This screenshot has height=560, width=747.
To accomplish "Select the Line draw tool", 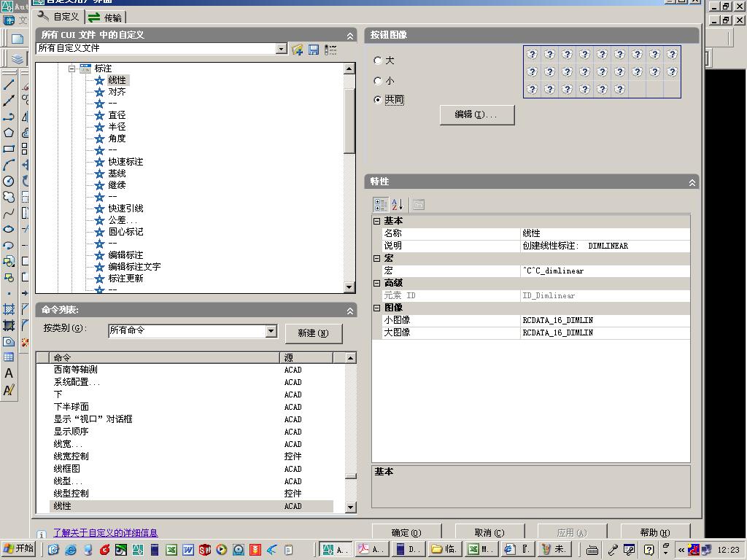I will point(9,85).
